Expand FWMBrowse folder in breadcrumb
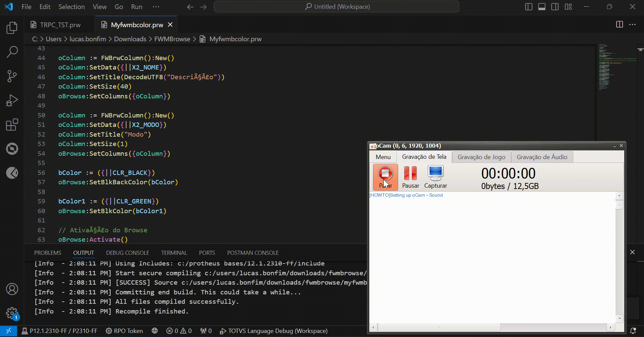Viewport: 644px width, 337px height. click(x=172, y=39)
